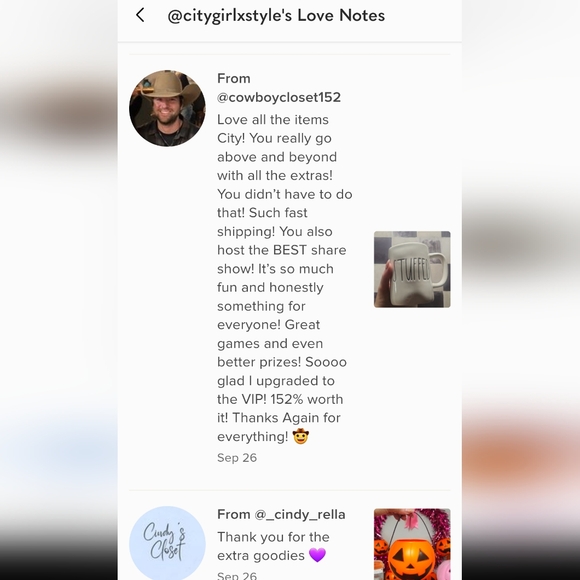View the STUFFED mug item photo
The width and height of the screenshot is (580, 580).
coord(412,269)
